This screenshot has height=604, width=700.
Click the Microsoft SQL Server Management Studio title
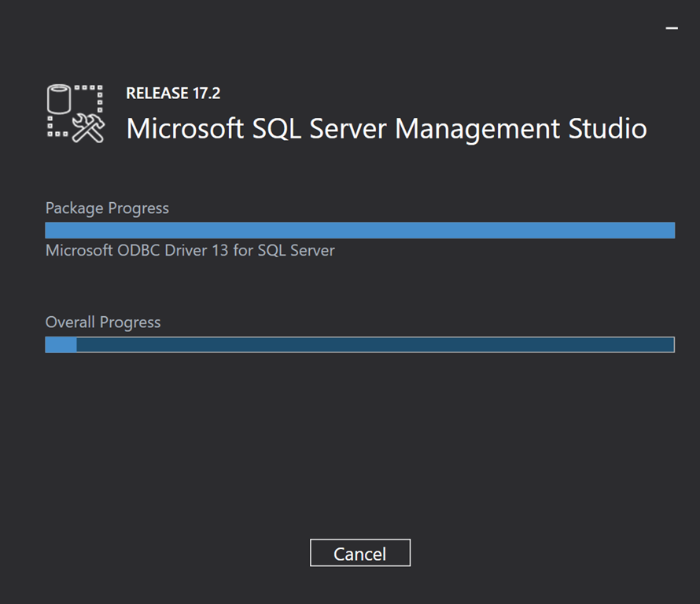(x=386, y=129)
